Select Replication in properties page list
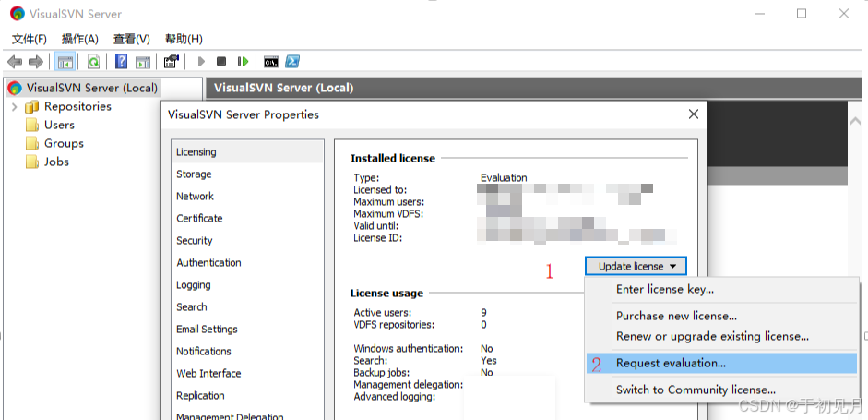The width and height of the screenshot is (868, 420). coord(247,396)
